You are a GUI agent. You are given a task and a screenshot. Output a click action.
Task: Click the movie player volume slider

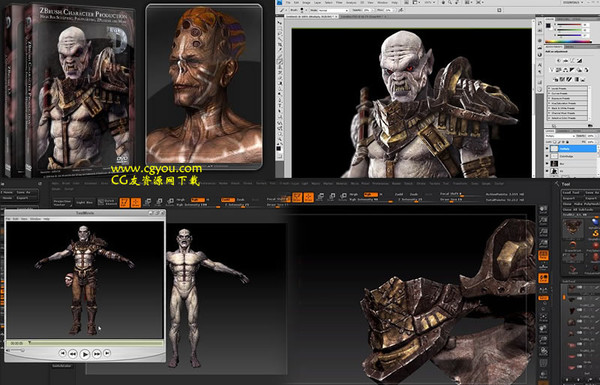tap(17, 350)
